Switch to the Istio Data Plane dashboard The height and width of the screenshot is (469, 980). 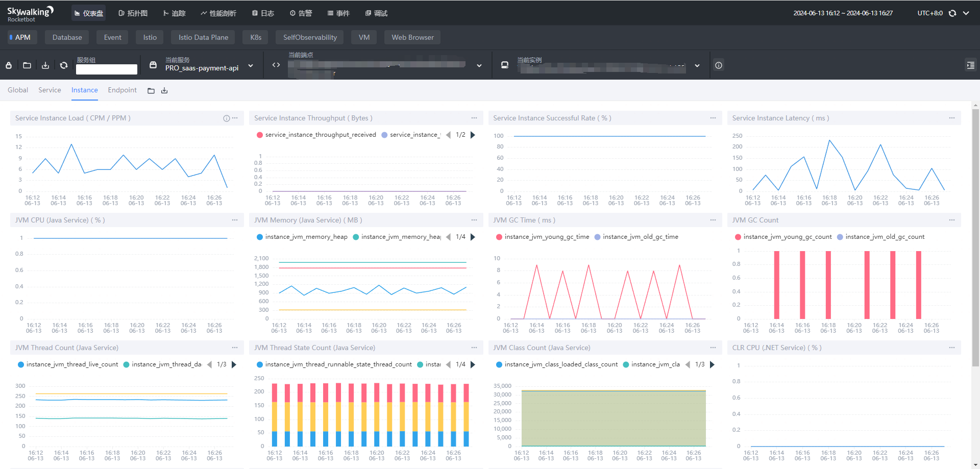203,37
